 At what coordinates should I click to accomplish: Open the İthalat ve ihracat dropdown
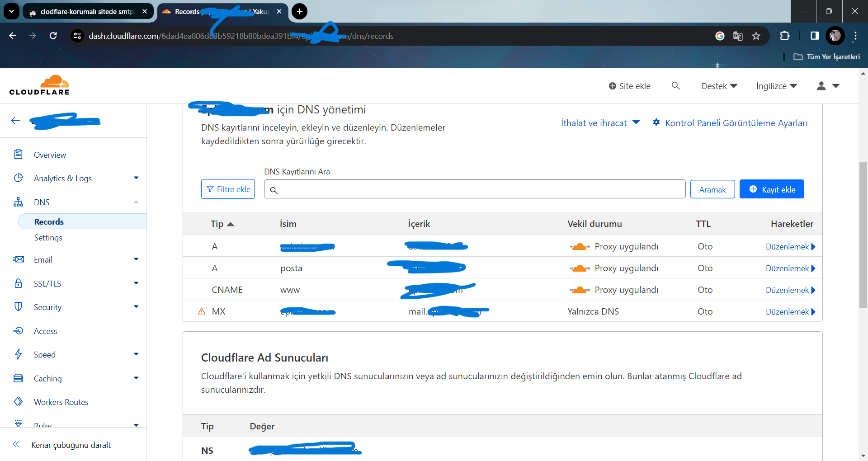tap(600, 123)
